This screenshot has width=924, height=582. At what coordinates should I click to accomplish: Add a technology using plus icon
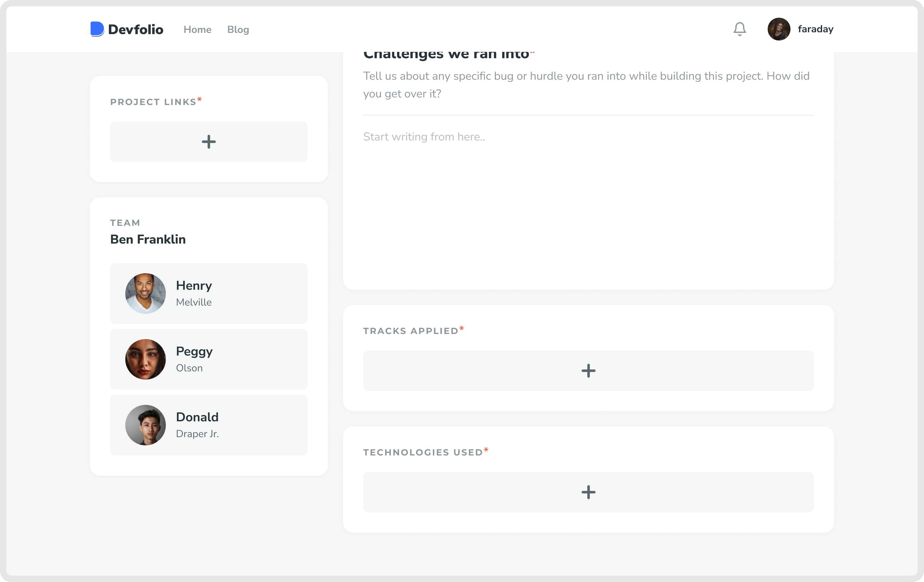pos(588,492)
